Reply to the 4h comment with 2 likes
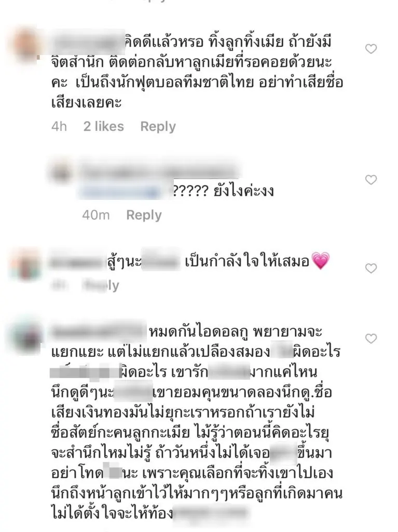Viewport: 398px width, 532px height. click(x=158, y=127)
